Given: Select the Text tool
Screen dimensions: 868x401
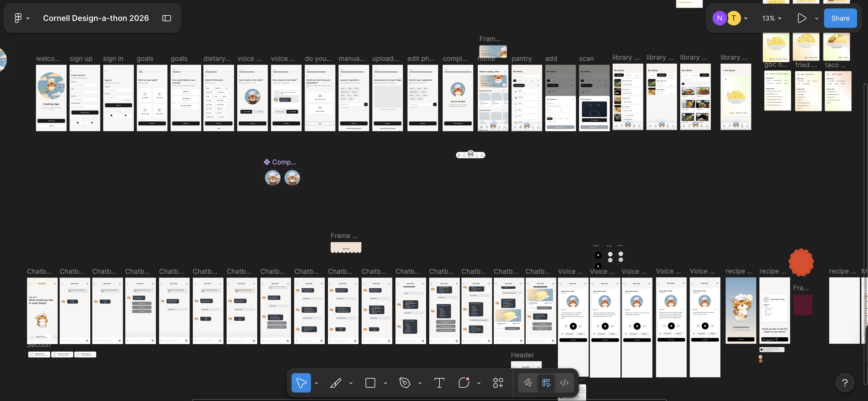Looking at the screenshot, I should (439, 383).
